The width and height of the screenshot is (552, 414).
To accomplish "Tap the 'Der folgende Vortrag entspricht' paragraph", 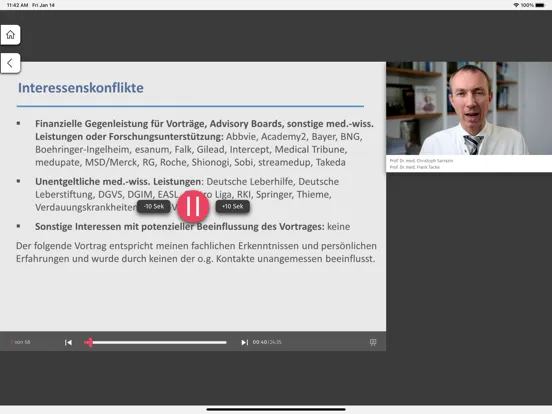I will [x=196, y=252].
